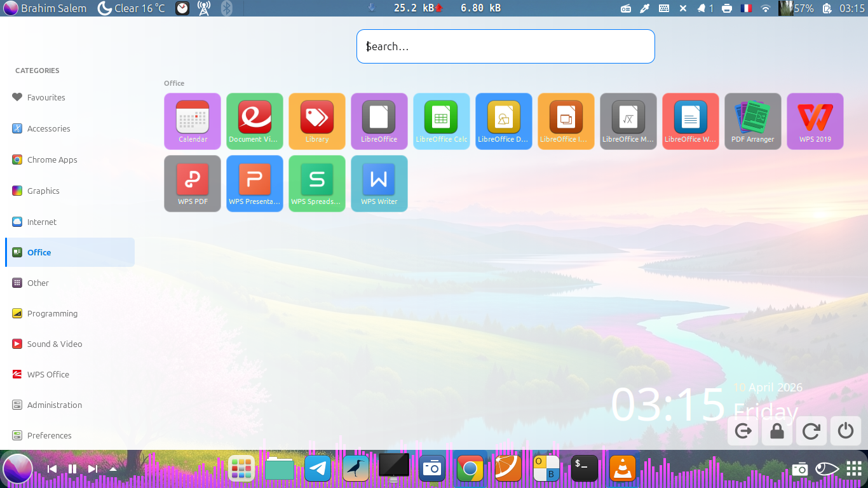Open the O/B tiles app in the dock
868x488 pixels.
(x=546, y=469)
